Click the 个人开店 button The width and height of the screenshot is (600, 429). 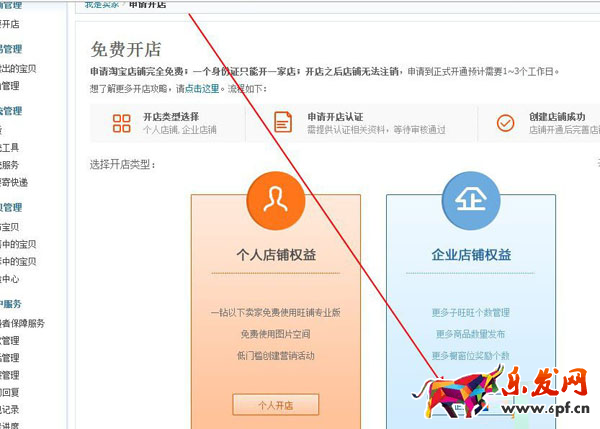276,405
